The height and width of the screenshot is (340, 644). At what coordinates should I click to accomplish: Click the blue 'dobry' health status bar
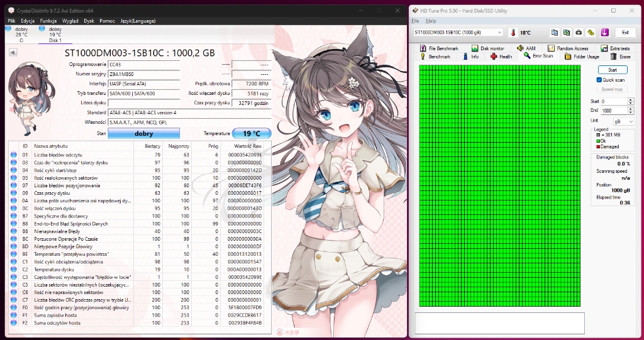(144, 133)
